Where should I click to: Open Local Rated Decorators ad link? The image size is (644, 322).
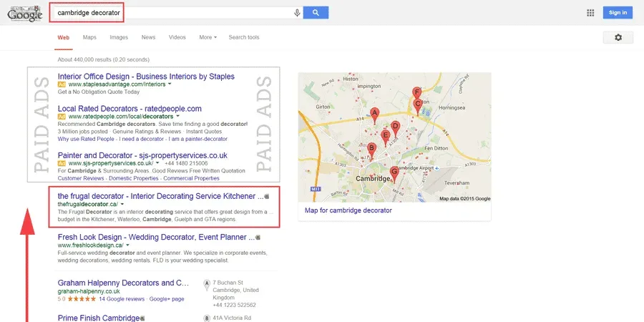coord(130,109)
